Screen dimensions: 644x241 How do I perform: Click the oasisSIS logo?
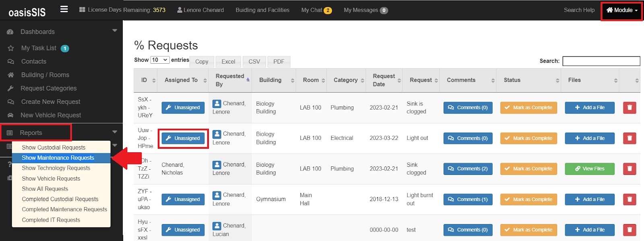(x=27, y=12)
